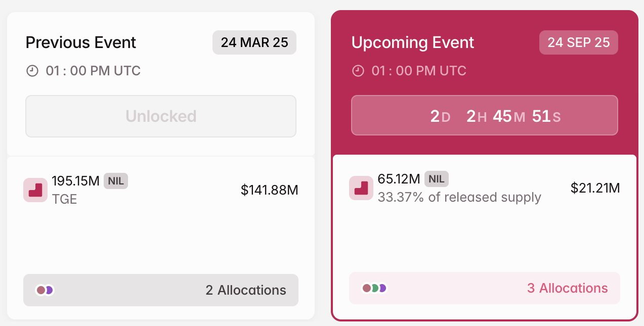
Task: Click the countdown timer showing 2D 2H
Action: (x=484, y=115)
